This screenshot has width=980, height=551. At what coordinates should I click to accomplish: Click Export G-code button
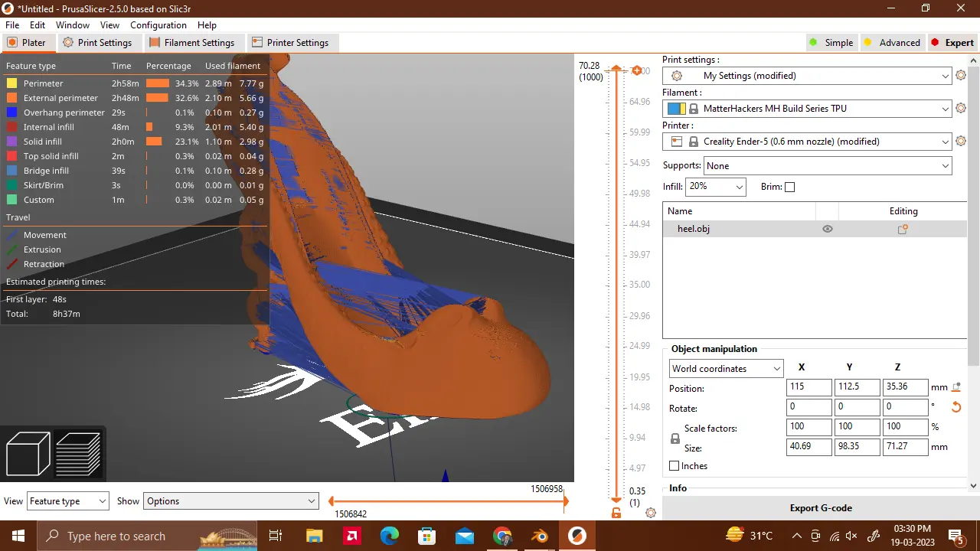(821, 508)
